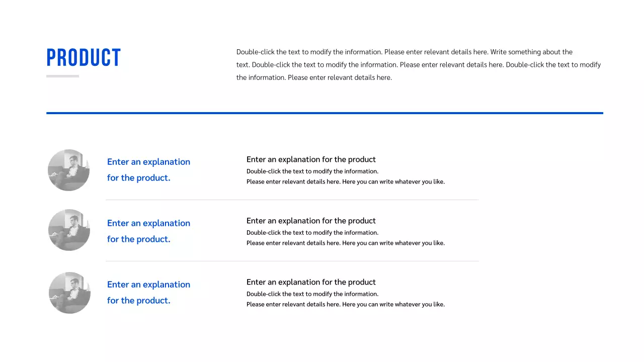
Task: Click the top row's "Double-click the text" line
Action: click(312, 171)
